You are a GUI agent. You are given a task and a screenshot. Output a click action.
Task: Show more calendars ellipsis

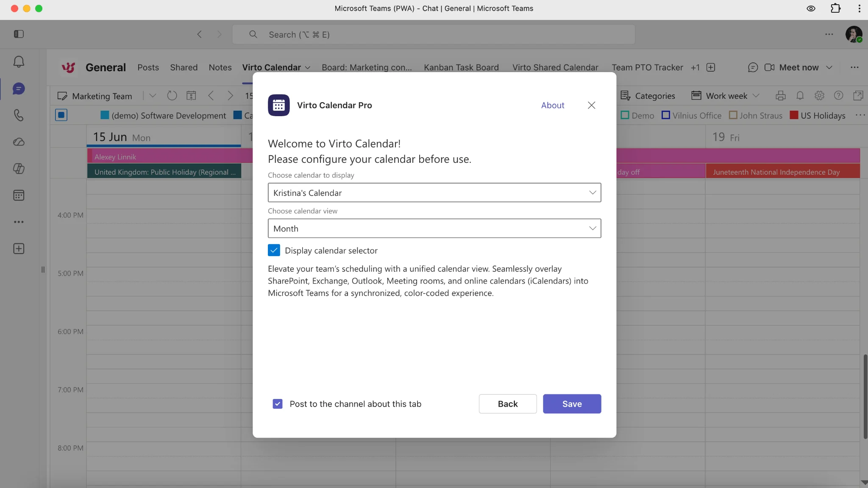pos(860,115)
